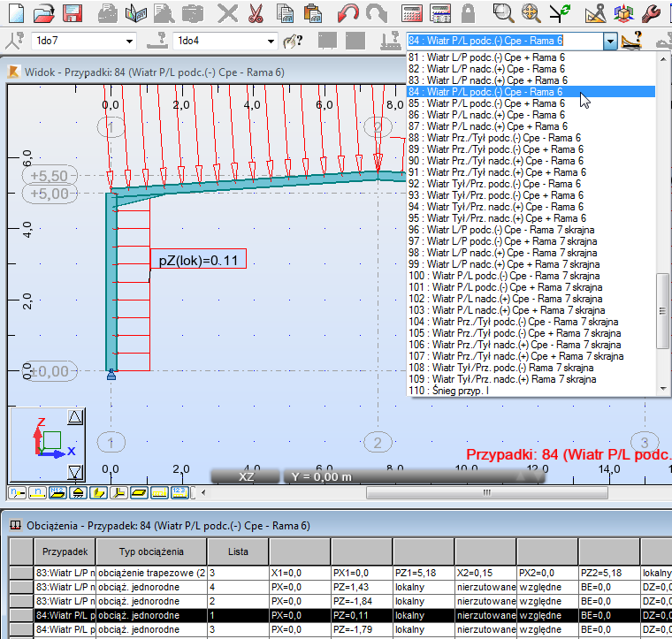Click the Open folder icon
672x639 pixels.
coord(45,13)
